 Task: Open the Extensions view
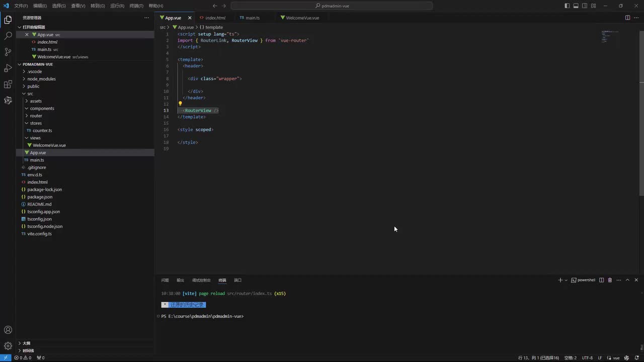pyautogui.click(x=8, y=84)
